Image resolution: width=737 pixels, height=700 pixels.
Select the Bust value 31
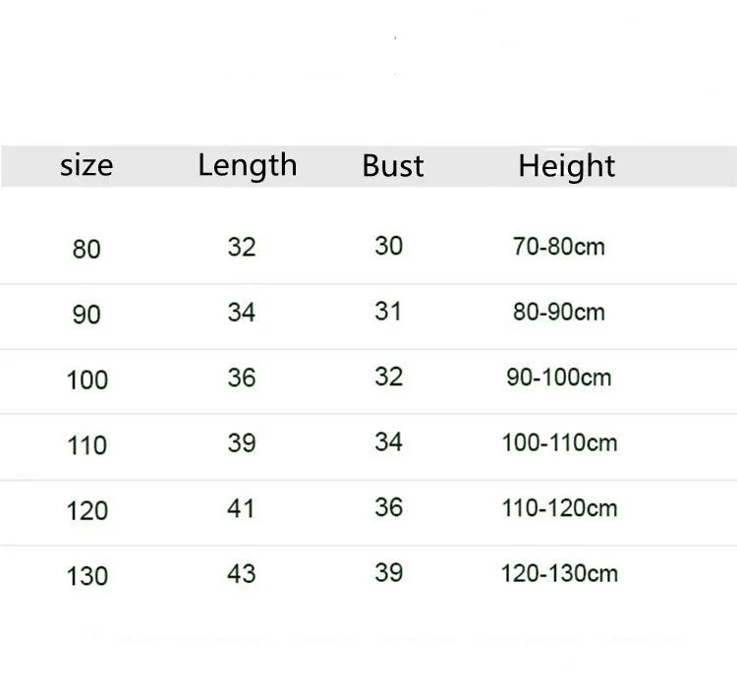(x=388, y=312)
